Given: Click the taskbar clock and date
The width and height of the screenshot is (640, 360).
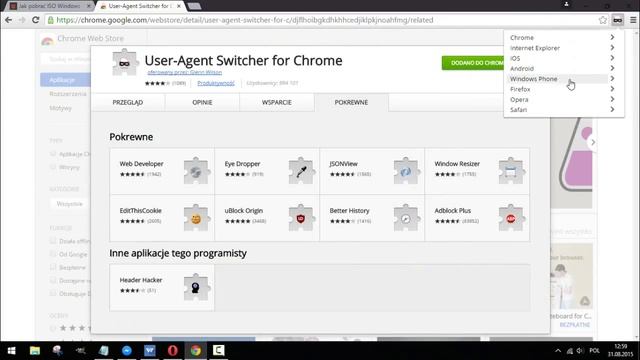Looking at the screenshot, I should [x=620, y=351].
